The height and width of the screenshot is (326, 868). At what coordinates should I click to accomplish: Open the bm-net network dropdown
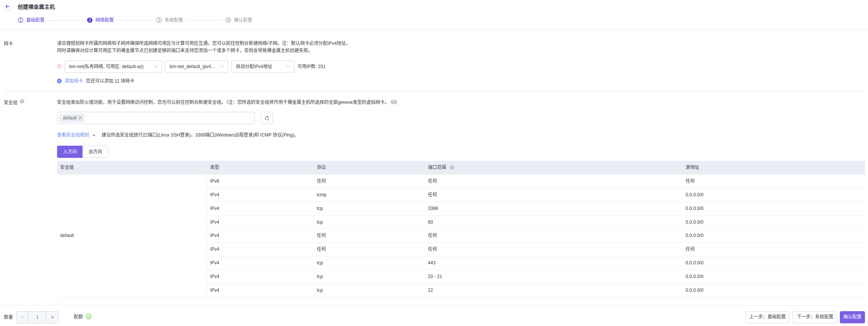(x=113, y=67)
